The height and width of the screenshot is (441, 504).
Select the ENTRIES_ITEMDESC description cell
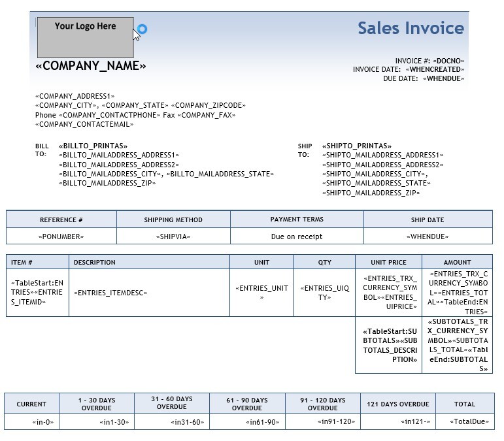coord(110,293)
